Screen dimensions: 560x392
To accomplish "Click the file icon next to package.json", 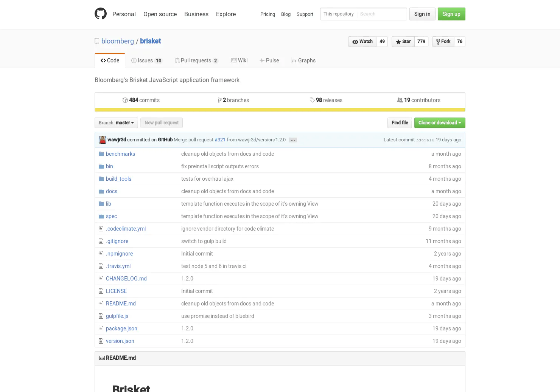I will 101,328.
